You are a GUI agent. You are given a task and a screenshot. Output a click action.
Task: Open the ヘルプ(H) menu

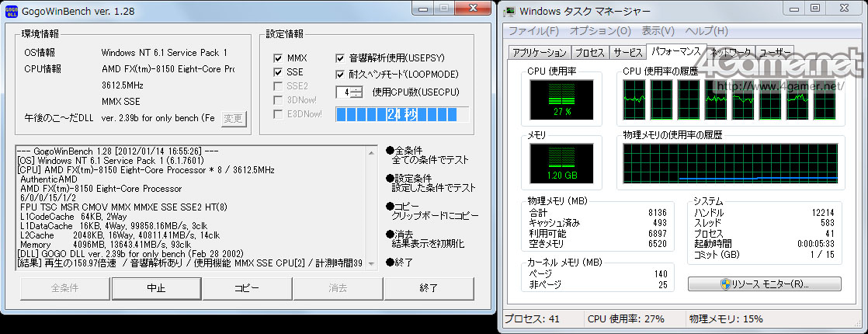[706, 30]
